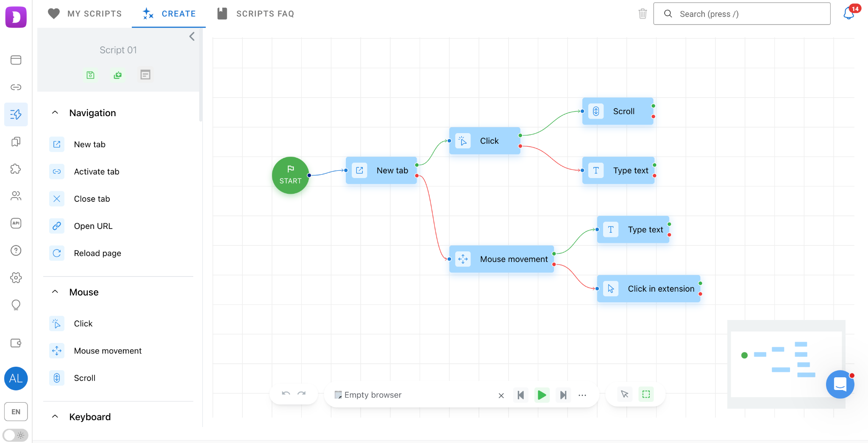Image resolution: width=868 pixels, height=443 pixels.
Task: Open the blue chat support button
Action: (x=840, y=384)
